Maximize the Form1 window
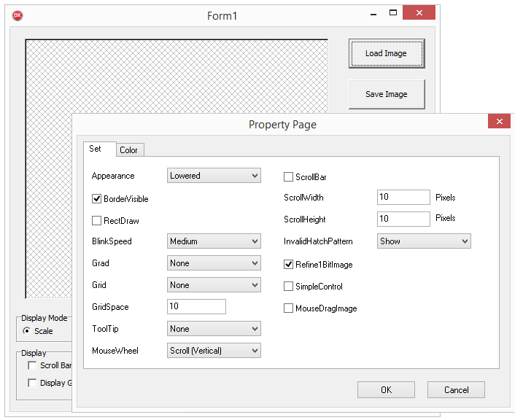This screenshot has height=420, width=523. click(x=393, y=13)
